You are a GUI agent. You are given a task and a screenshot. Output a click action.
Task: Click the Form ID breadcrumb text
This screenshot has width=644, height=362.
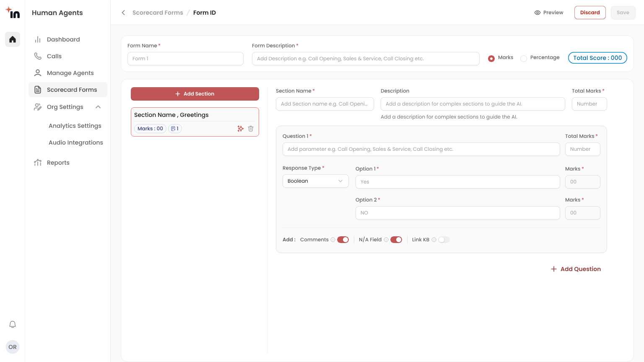tap(205, 13)
